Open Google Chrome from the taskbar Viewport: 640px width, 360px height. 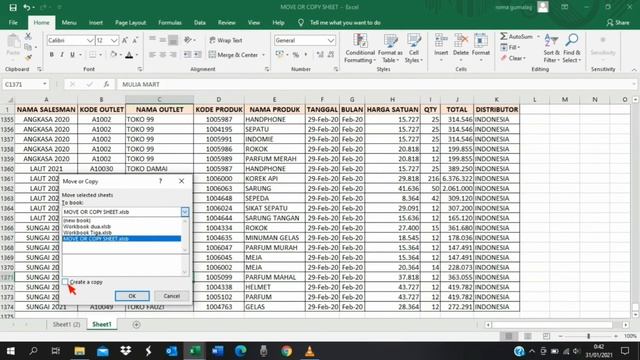coord(287,351)
